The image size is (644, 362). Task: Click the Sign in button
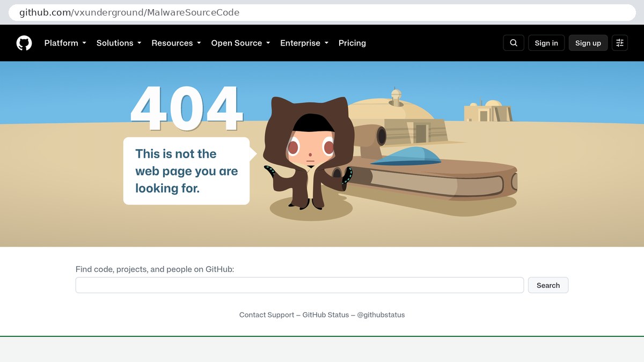[x=546, y=43]
